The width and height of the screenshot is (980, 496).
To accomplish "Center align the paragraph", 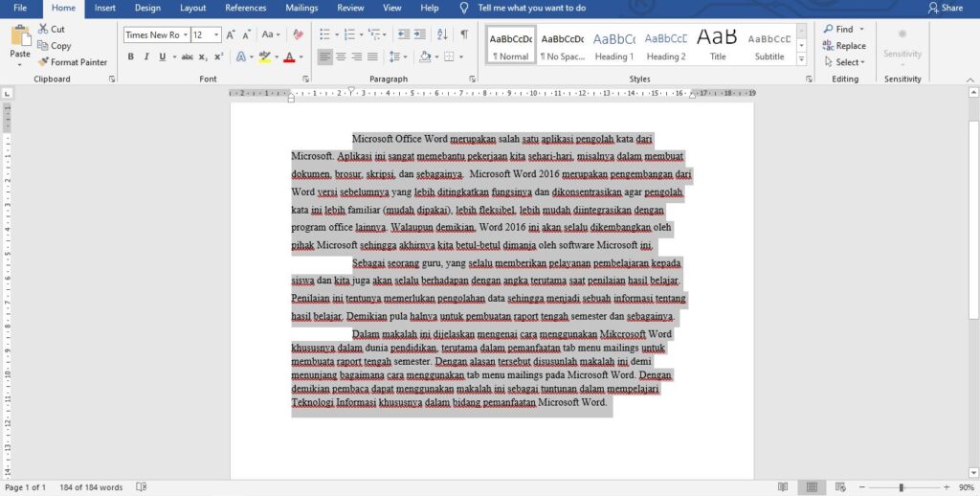I will pos(341,56).
